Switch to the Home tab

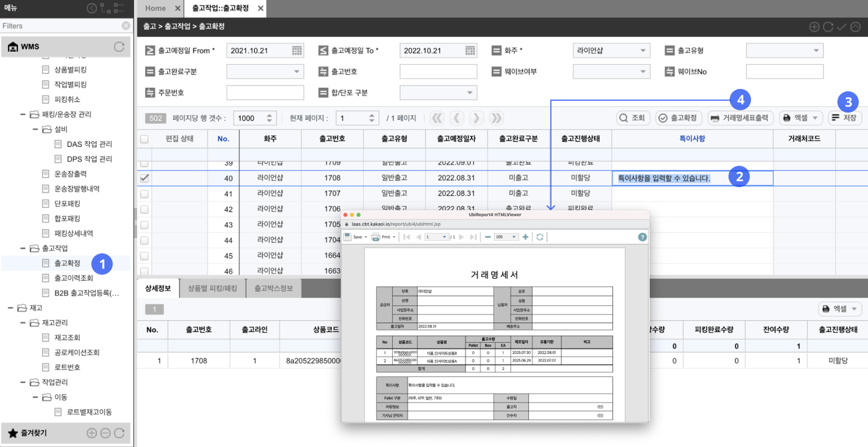(155, 8)
